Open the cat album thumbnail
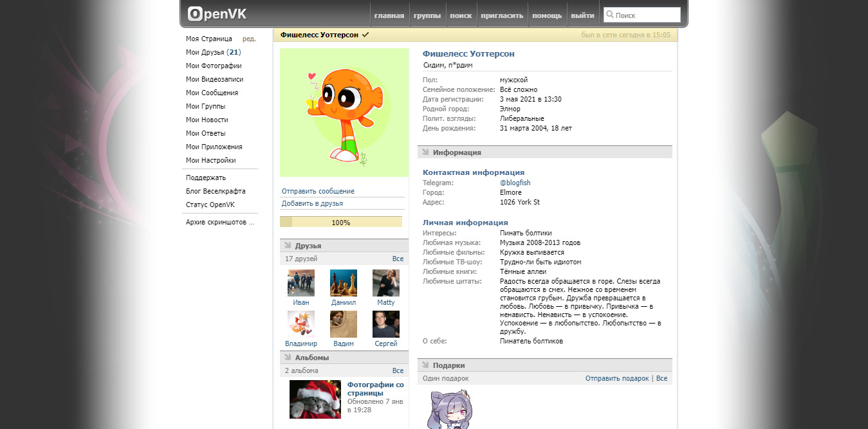The width and height of the screenshot is (868, 429). pos(315,399)
